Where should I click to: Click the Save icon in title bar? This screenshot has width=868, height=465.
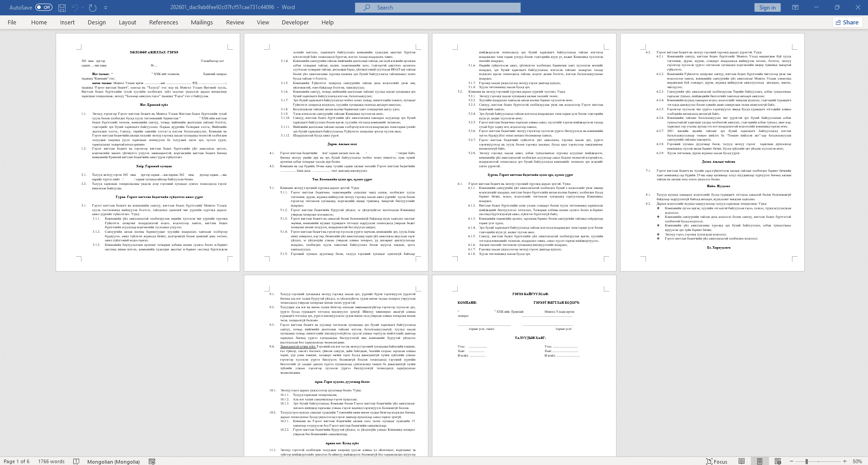click(x=62, y=8)
